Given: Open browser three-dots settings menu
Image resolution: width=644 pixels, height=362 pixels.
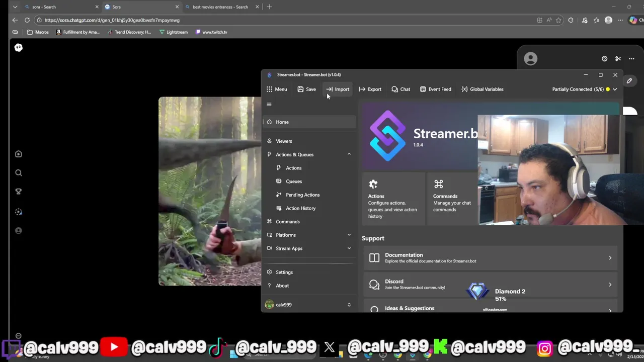Looking at the screenshot, I should point(620,20).
